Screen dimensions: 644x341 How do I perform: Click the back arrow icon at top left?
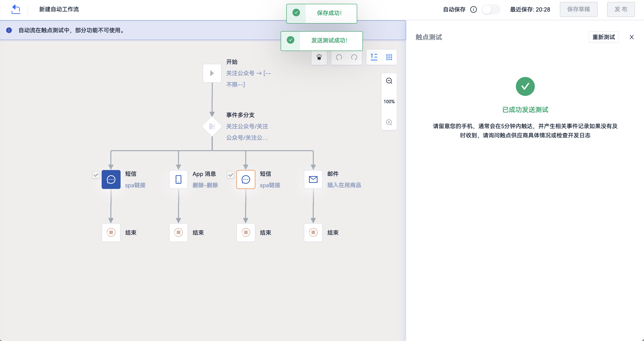pos(16,9)
